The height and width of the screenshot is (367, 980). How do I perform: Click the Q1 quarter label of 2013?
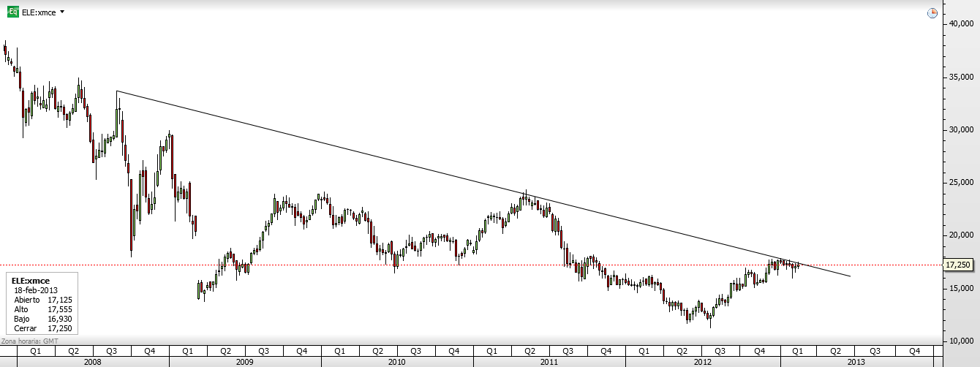pyautogui.click(x=797, y=351)
